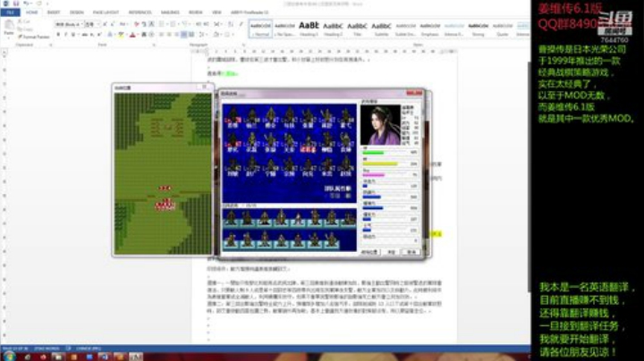Apply the Heading 2 style
Viewport: 644px width, 361px height.
tap(333, 29)
